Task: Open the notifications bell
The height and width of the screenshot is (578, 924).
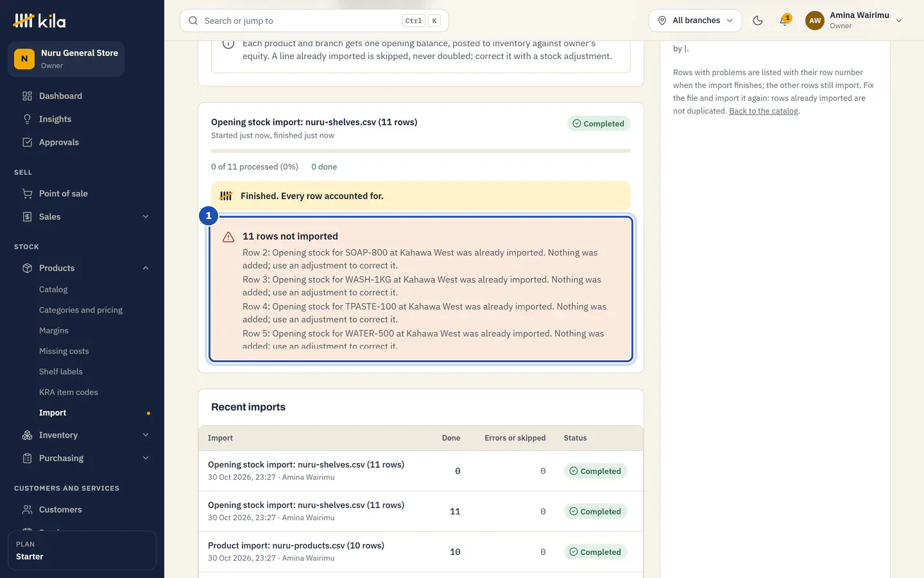Action: (784, 21)
